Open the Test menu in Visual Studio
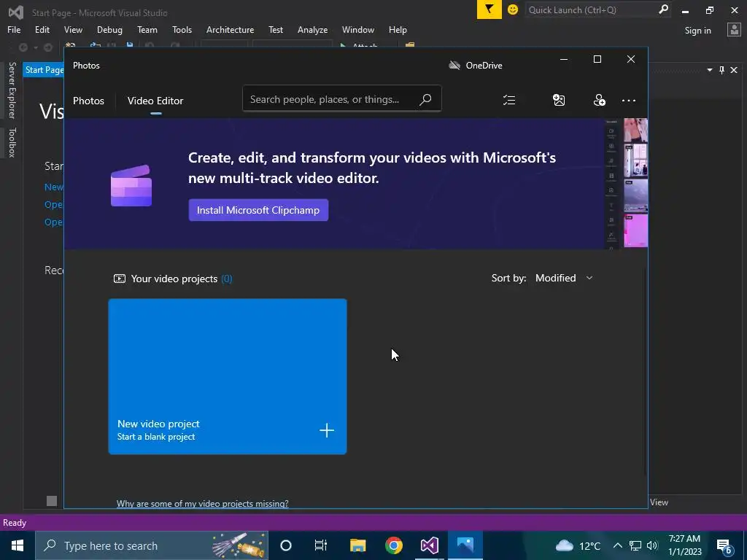The height and width of the screenshot is (560, 747). (x=276, y=29)
